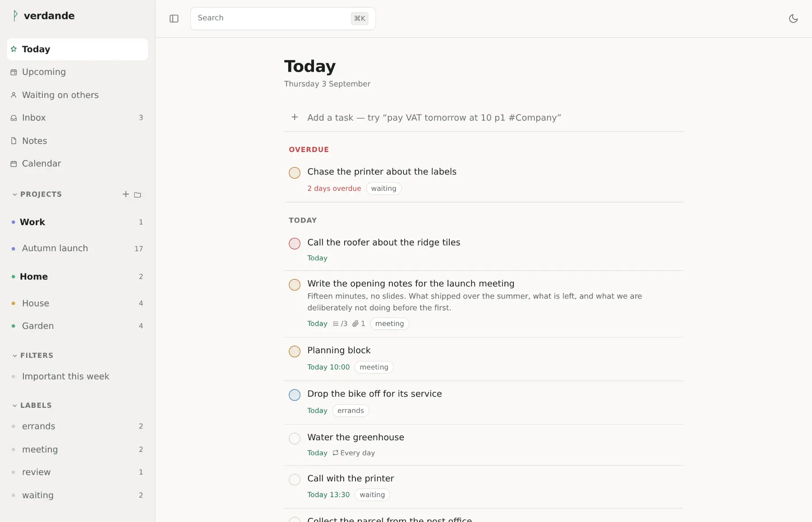Click the subtasks icon on launch meeting task

click(x=336, y=323)
